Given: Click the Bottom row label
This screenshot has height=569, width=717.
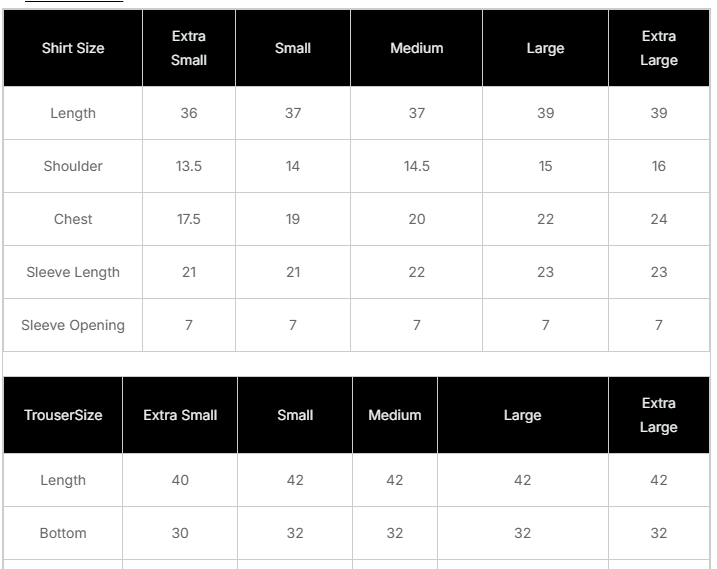Looking at the screenshot, I should 63,533.
